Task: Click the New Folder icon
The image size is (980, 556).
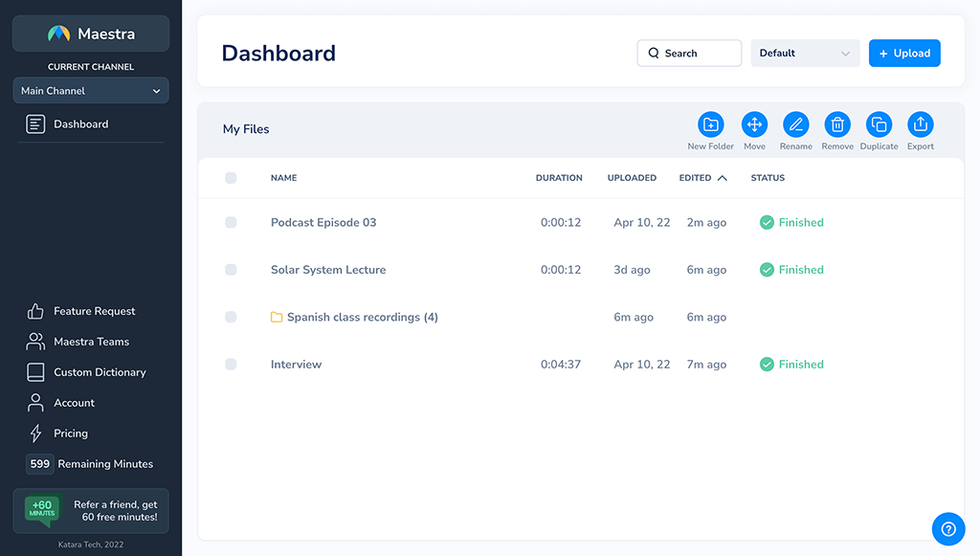Action: pos(710,124)
